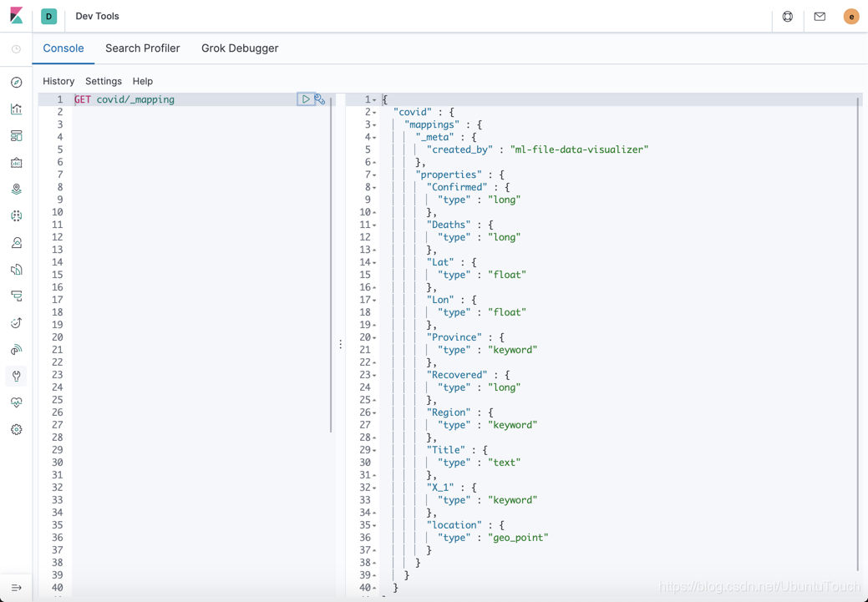
Task: Click the response pane scrollbar
Action: (859, 335)
